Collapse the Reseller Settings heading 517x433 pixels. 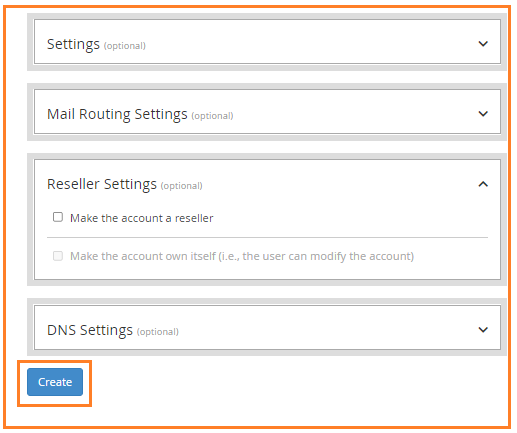102,184
